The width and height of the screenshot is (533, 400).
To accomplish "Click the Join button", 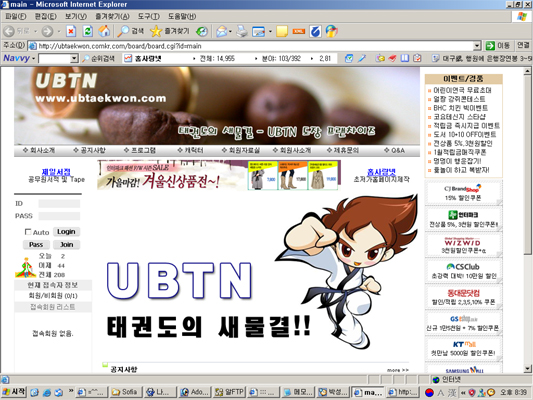I will [x=67, y=244].
